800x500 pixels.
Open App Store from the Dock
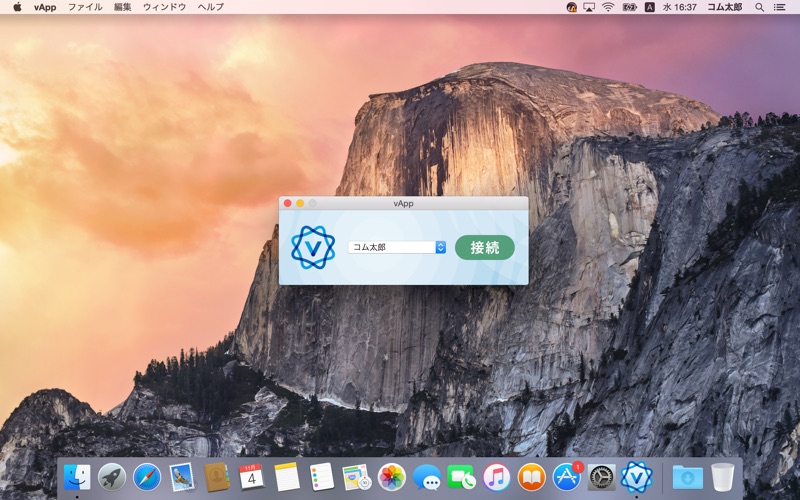coord(567,477)
